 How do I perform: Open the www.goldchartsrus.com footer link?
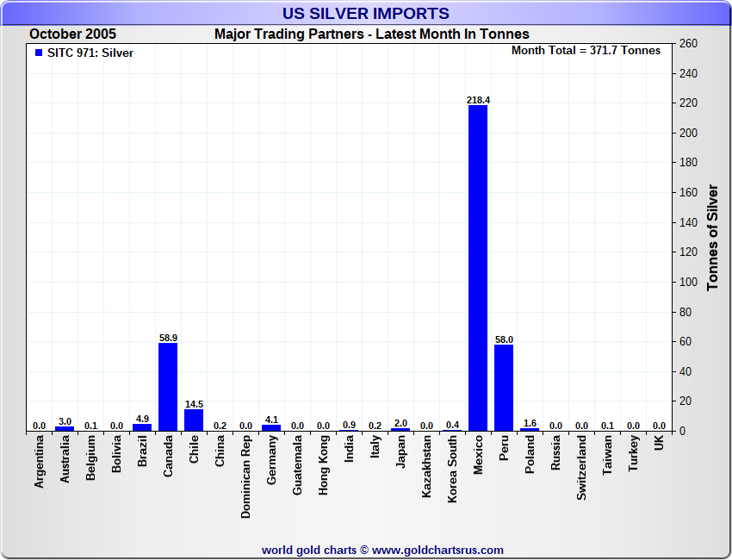coord(437,550)
